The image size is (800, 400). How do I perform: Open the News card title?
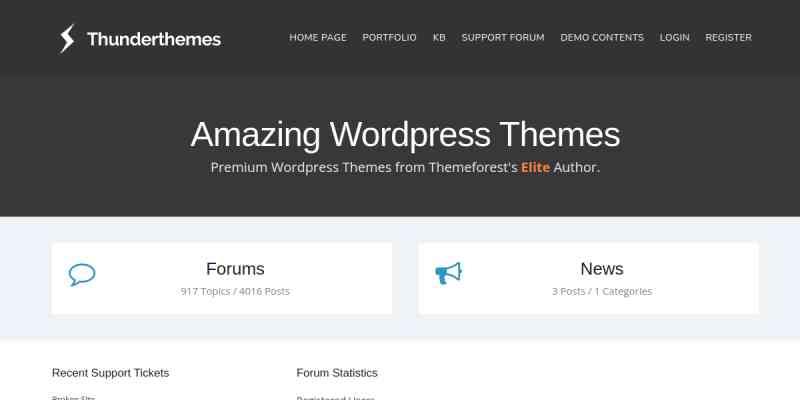(601, 269)
